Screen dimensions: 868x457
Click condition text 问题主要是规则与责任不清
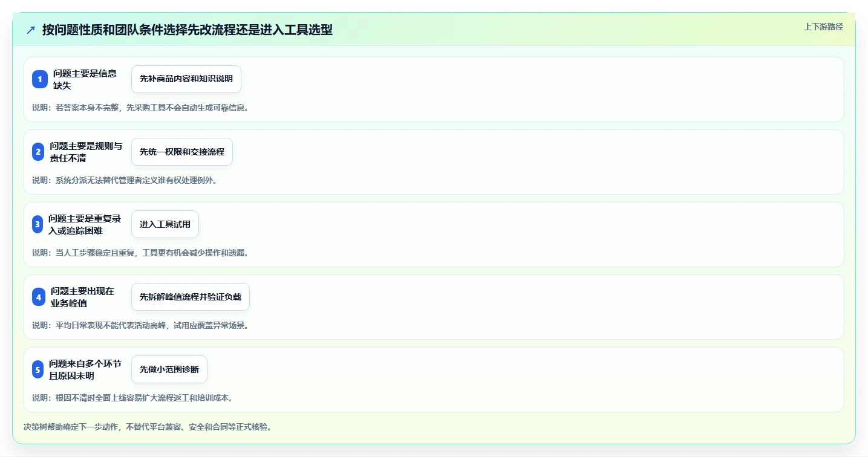point(86,152)
